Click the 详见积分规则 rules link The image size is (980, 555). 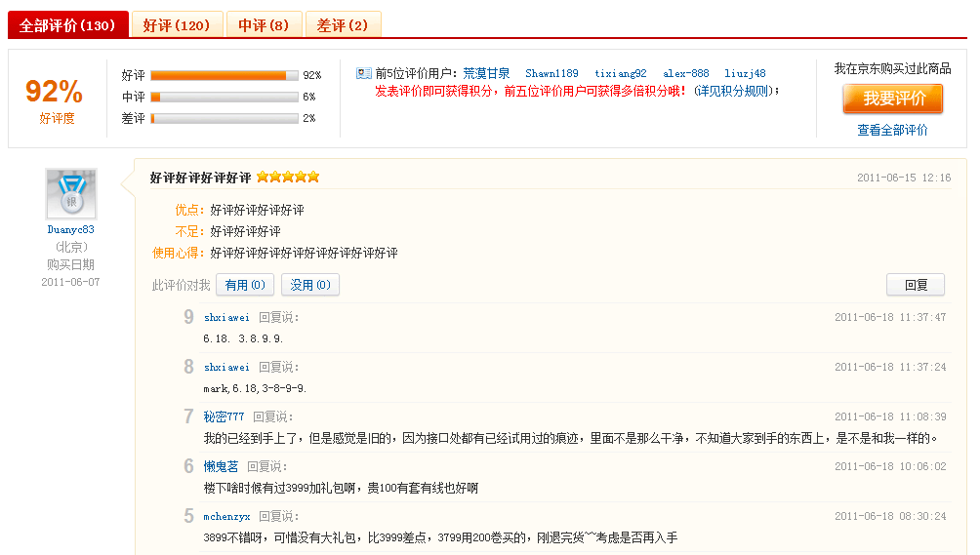(737, 91)
